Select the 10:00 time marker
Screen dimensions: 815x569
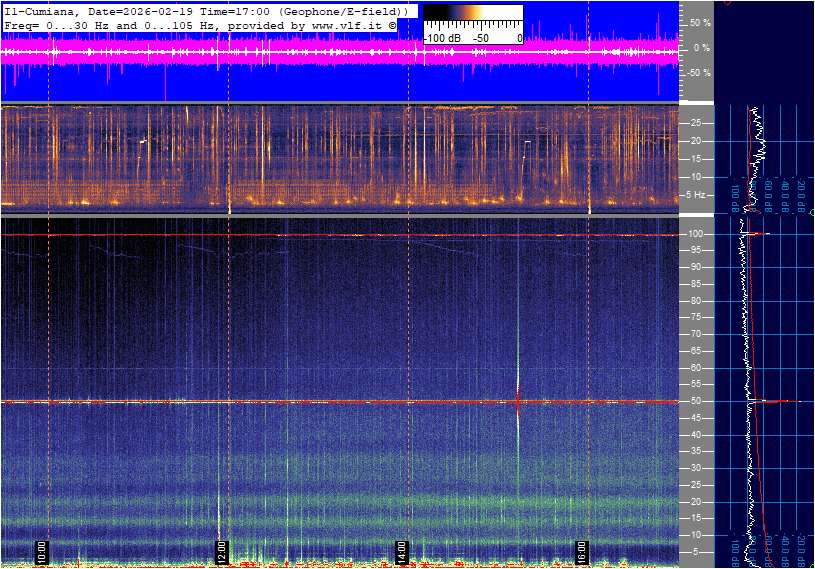[41, 550]
